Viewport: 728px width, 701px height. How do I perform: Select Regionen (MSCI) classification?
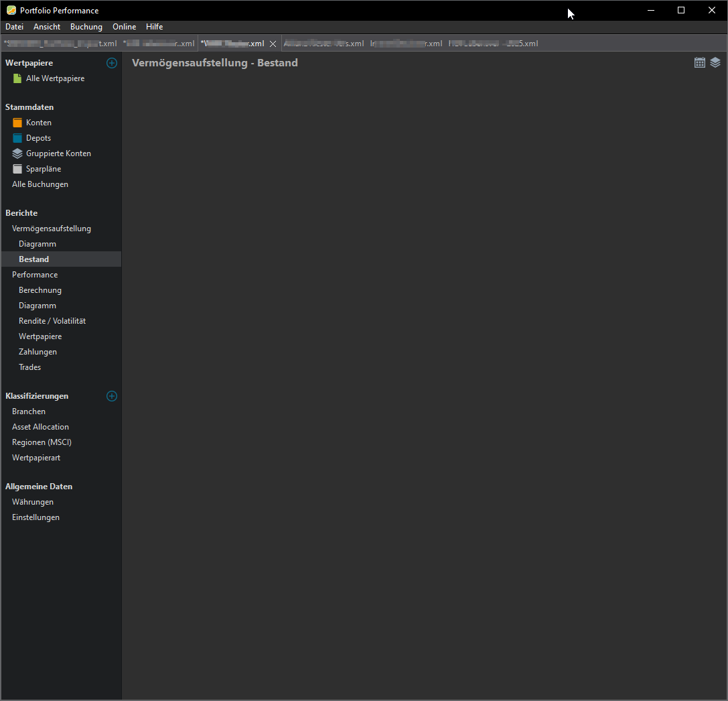tap(42, 442)
